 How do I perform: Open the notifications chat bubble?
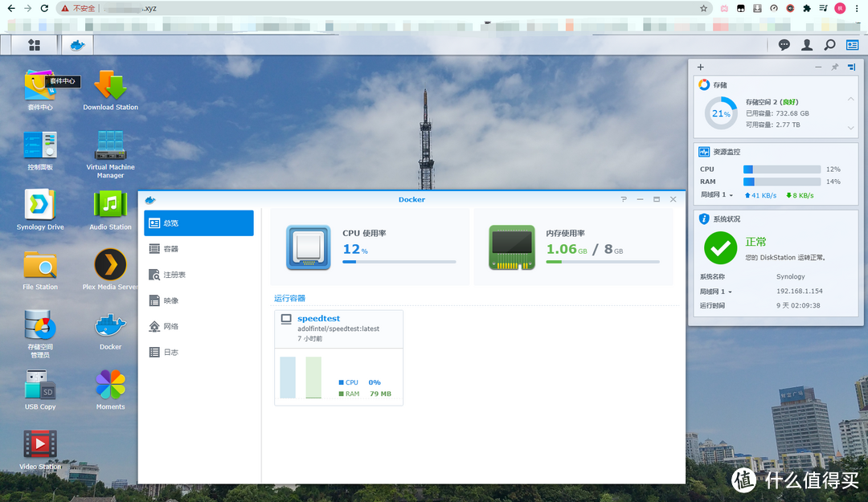784,45
